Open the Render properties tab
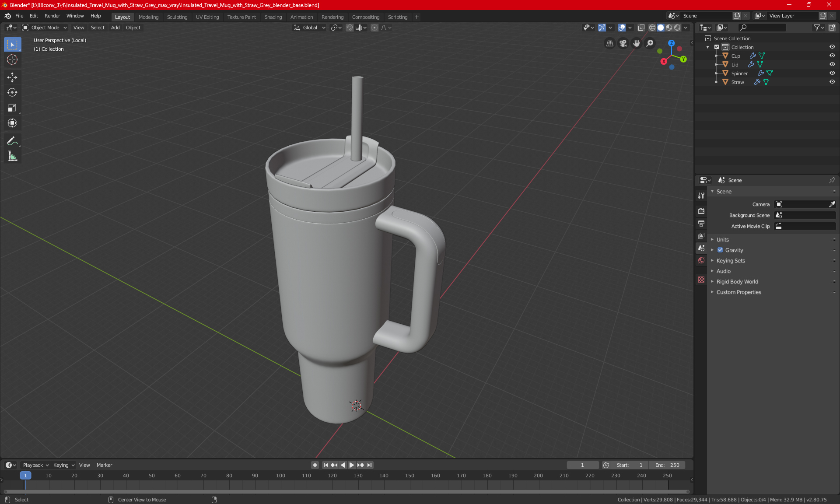The height and width of the screenshot is (504, 840). (x=701, y=211)
